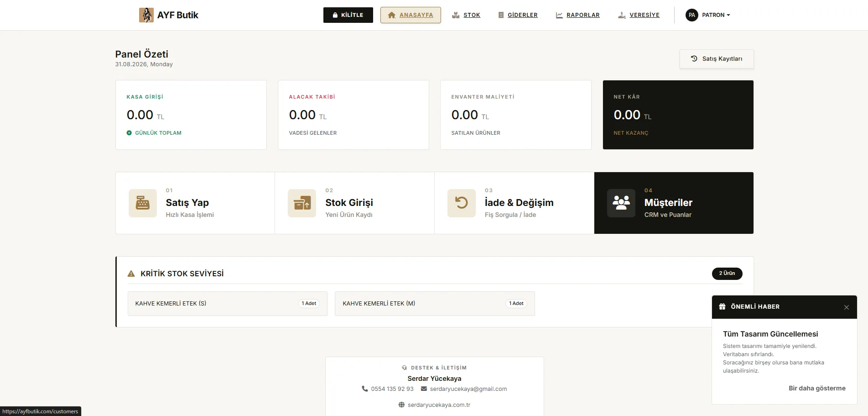868x416 pixels.
Task: Click the box icon for Stok Girişi
Action: (302, 203)
